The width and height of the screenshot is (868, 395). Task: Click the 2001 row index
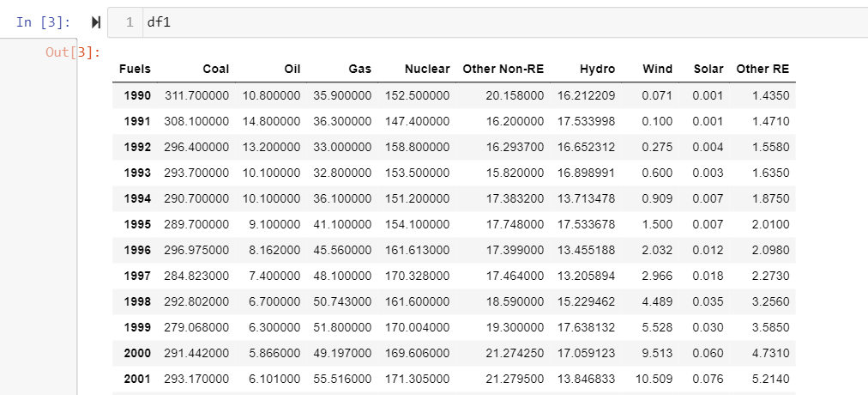pyautogui.click(x=137, y=379)
